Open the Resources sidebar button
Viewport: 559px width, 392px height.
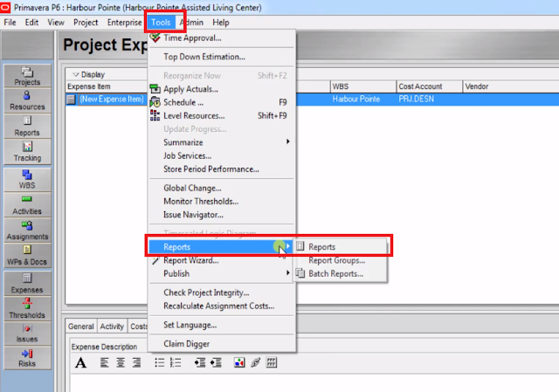pos(27,101)
